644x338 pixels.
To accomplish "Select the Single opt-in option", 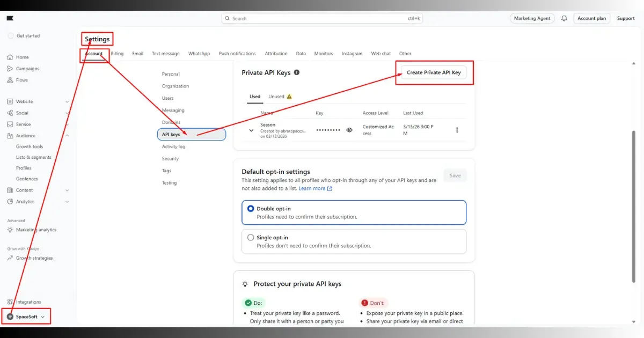I will click(x=354, y=241).
